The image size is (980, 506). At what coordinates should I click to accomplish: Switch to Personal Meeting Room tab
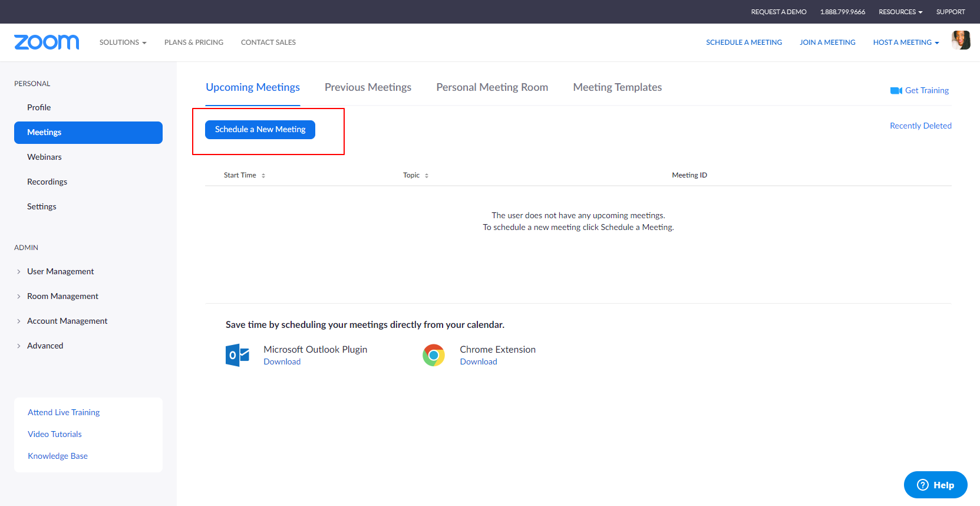coord(492,87)
